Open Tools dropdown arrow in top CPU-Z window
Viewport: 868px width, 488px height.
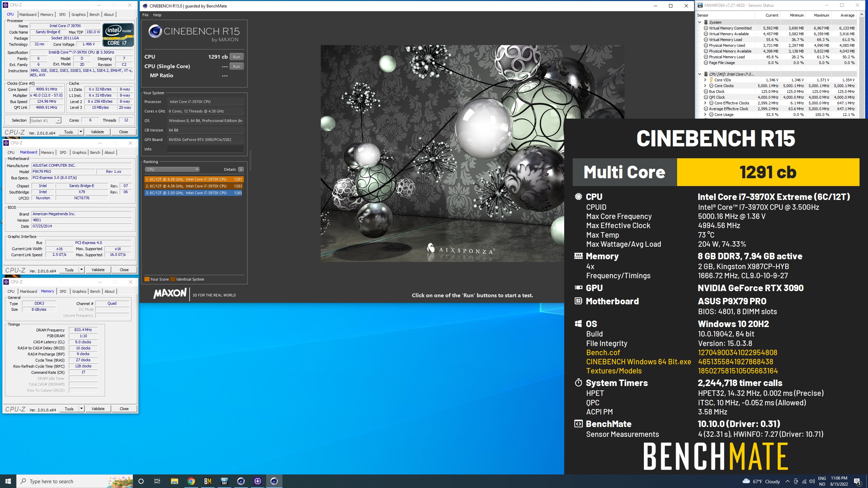(81, 132)
